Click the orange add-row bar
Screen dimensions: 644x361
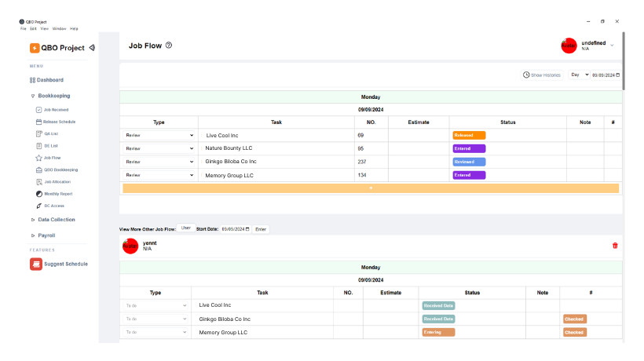coord(371,188)
